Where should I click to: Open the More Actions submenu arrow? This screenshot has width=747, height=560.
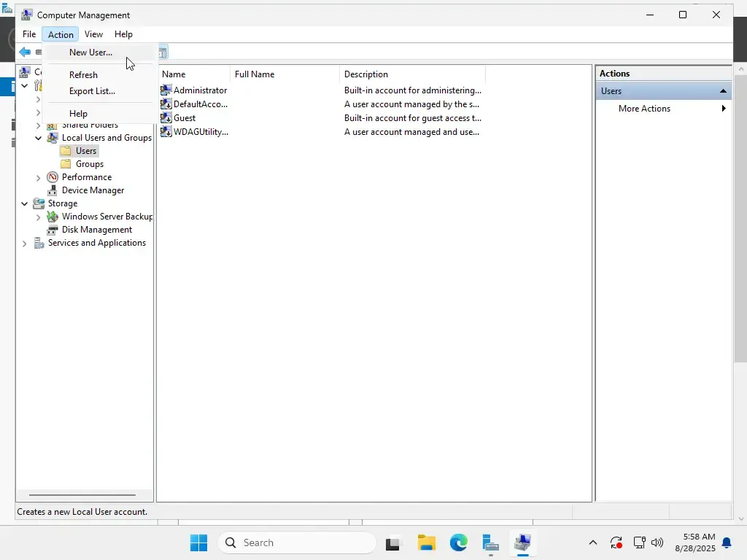click(x=723, y=109)
